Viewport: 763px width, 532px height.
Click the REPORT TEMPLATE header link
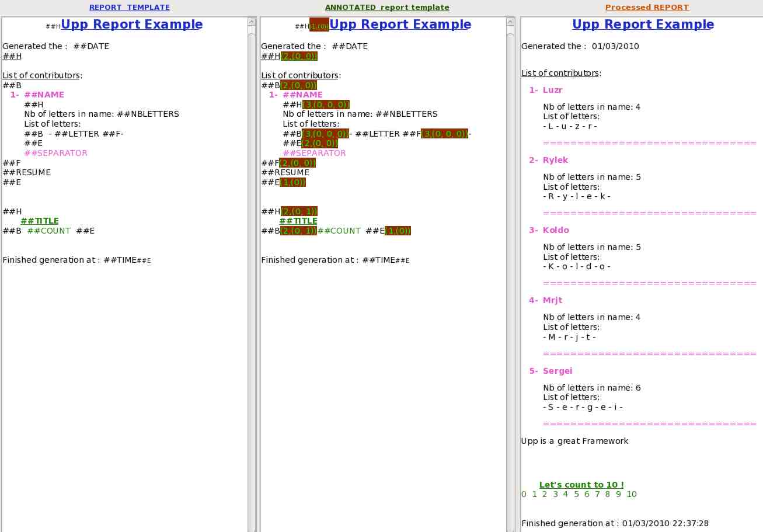pos(129,8)
